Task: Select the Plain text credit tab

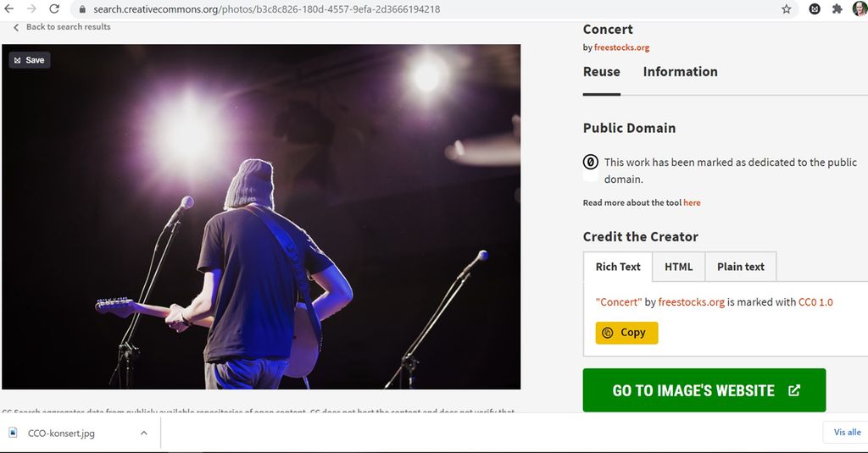Action: pos(740,267)
